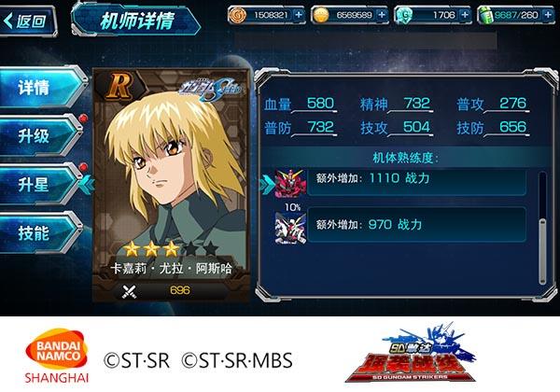Show next pilot with right chevron arrow

(x=268, y=185)
